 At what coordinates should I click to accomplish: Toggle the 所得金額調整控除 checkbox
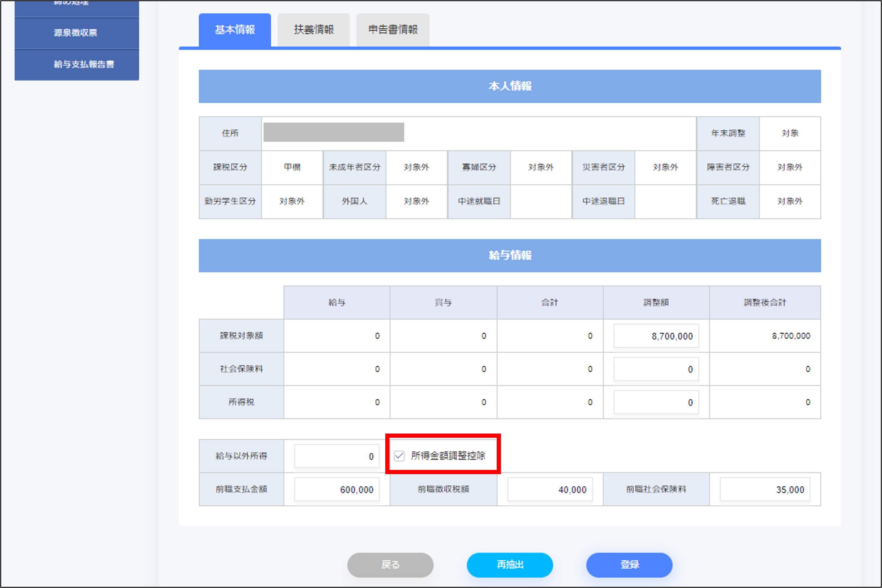399,456
